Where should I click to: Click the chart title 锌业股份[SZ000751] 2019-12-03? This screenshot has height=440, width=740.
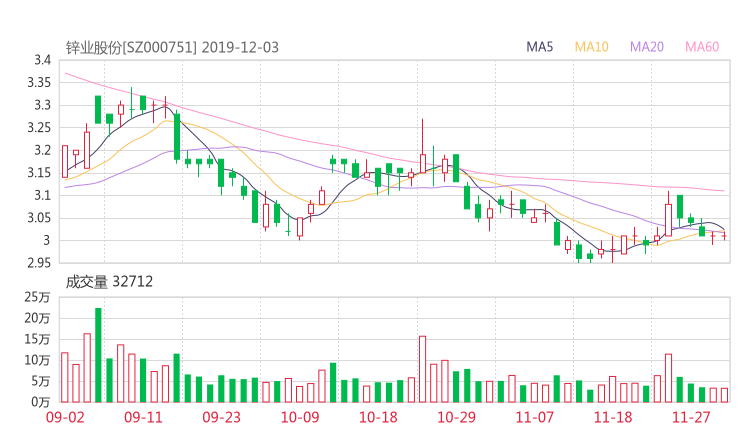172,48
